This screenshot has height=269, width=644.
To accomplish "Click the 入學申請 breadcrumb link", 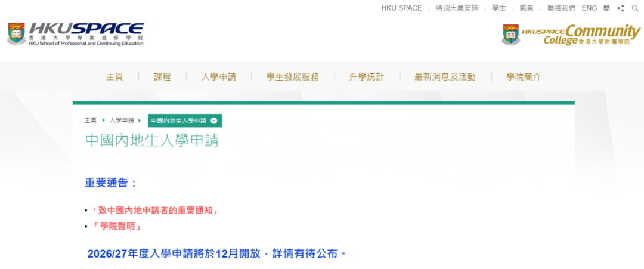I will 122,120.
